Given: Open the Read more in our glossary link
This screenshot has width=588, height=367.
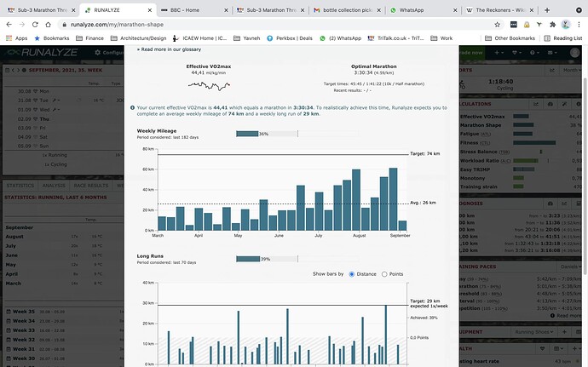Looking at the screenshot, I should tap(169, 49).
